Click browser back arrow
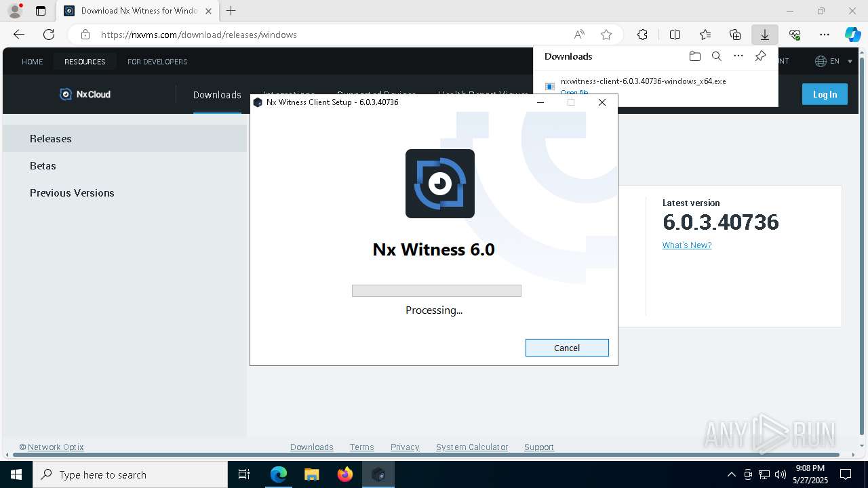The height and width of the screenshot is (488, 868). click(19, 35)
